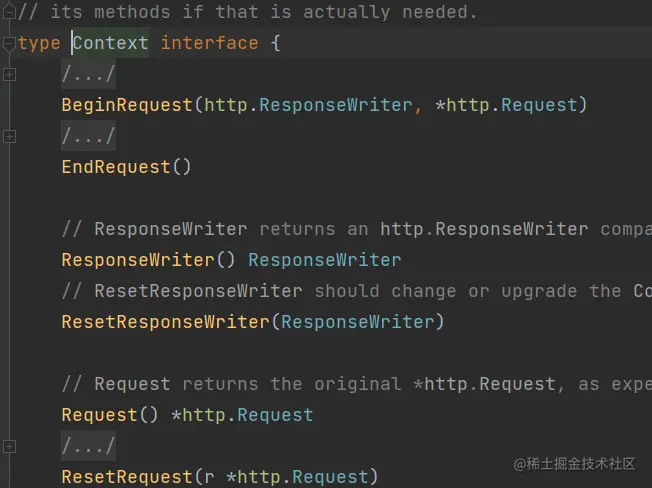This screenshot has width=652, height=488.
Task: Expand folded comment above BeginRequest via gutter plus
Action: pyautogui.click(x=9, y=75)
